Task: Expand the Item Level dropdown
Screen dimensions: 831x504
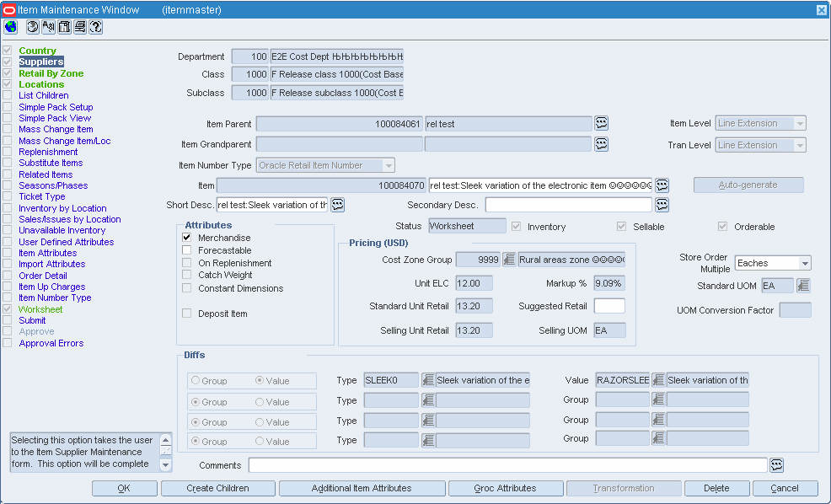Action: pyautogui.click(x=800, y=124)
